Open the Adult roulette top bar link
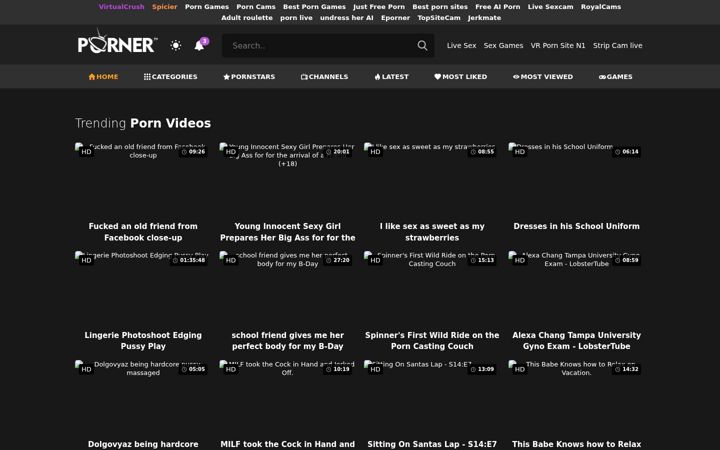Viewport: 720px width, 450px height. (x=247, y=18)
